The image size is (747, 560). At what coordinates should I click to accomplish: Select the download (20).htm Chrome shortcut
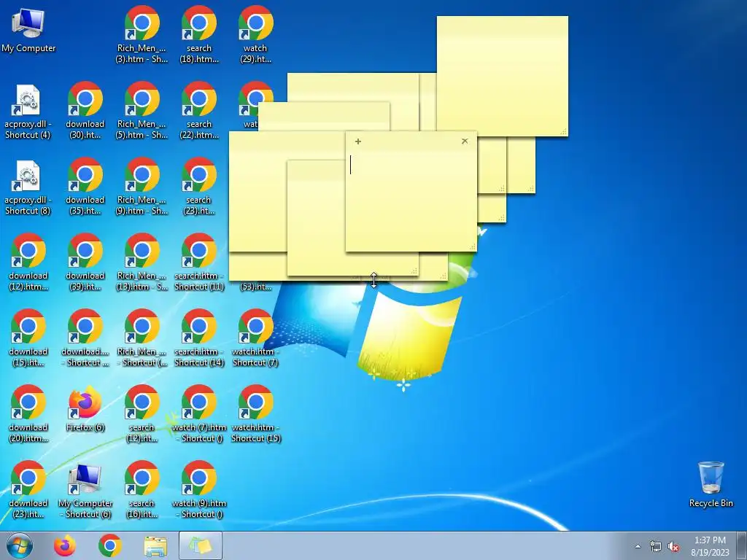pyautogui.click(x=28, y=414)
